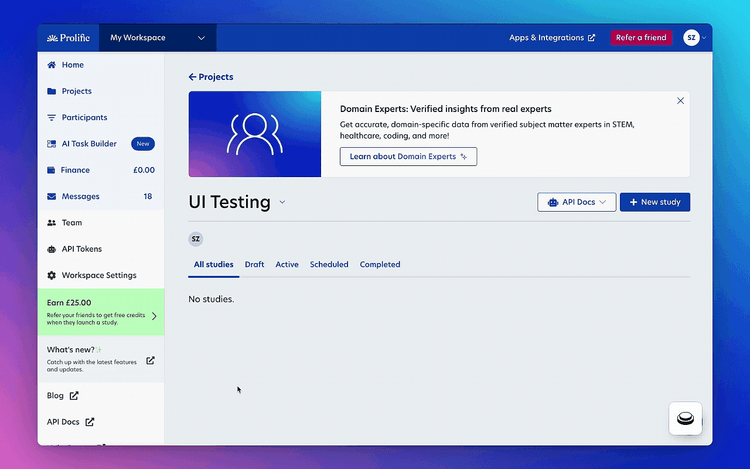
Task: Click the Home icon in sidebar
Action: point(52,65)
